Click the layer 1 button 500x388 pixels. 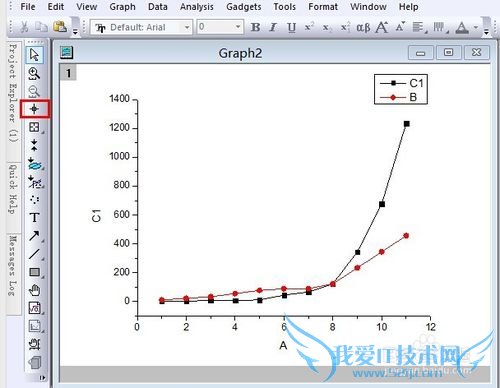point(68,72)
